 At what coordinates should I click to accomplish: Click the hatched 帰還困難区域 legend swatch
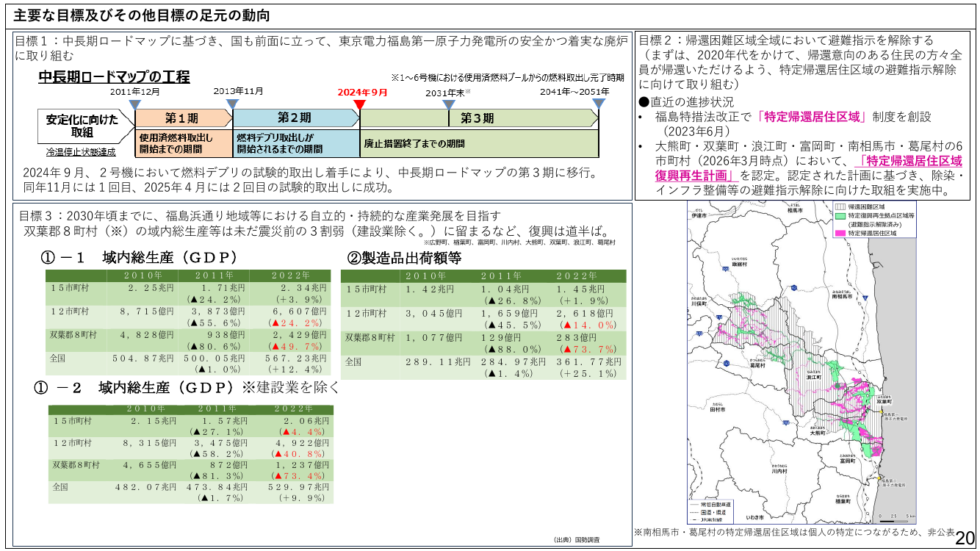coord(840,208)
